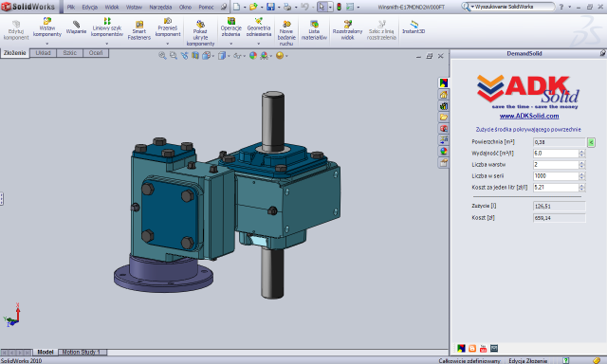Click the Zoom to fit icon
The image size is (607, 364).
pyautogui.click(x=162, y=56)
